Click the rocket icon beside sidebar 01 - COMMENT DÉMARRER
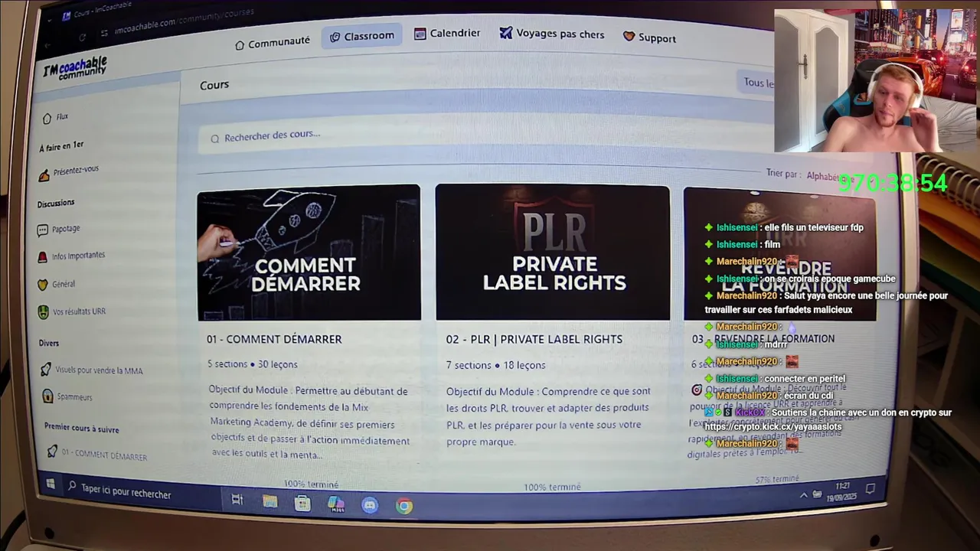Viewport: 980px width, 551px height. (x=52, y=452)
